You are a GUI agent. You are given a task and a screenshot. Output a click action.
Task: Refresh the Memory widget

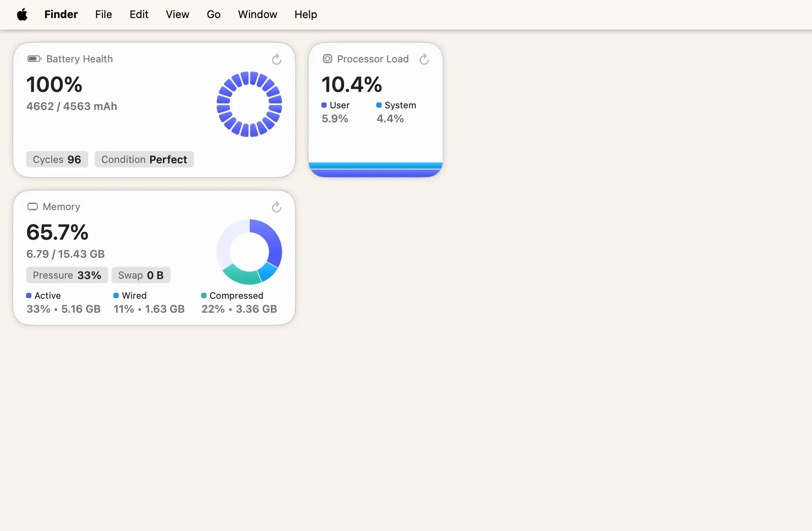(x=276, y=207)
